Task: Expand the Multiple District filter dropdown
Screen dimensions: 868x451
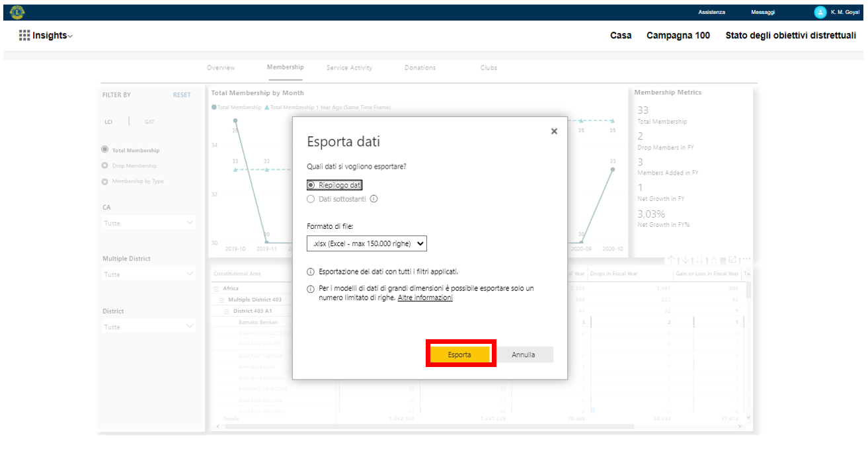Action: tap(149, 274)
